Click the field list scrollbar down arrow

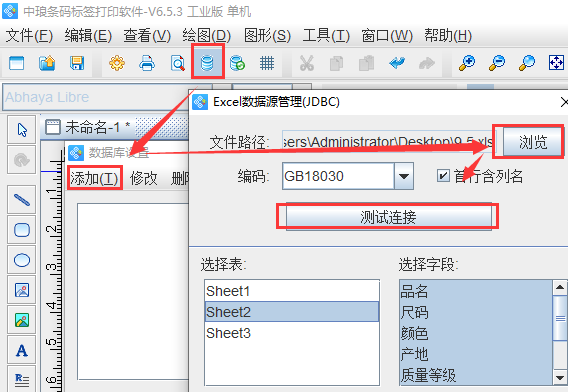[560, 378]
